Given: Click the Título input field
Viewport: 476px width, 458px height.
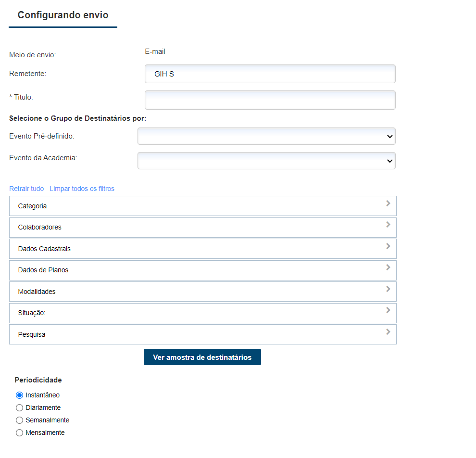Looking at the screenshot, I should point(270,100).
